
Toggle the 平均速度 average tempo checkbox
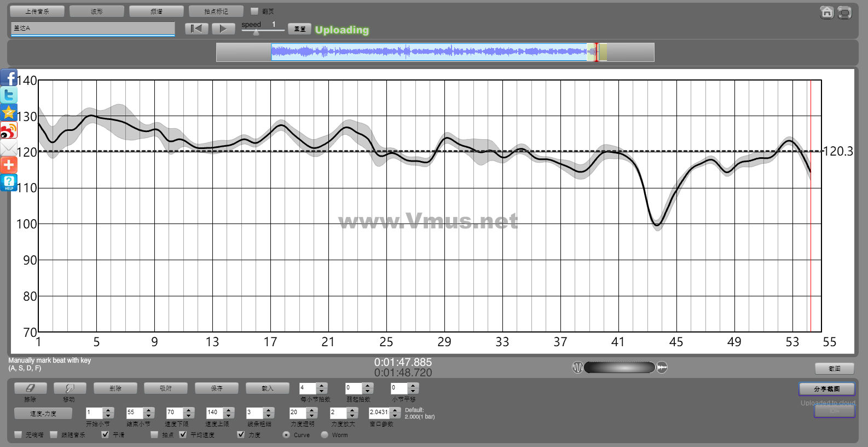click(183, 434)
